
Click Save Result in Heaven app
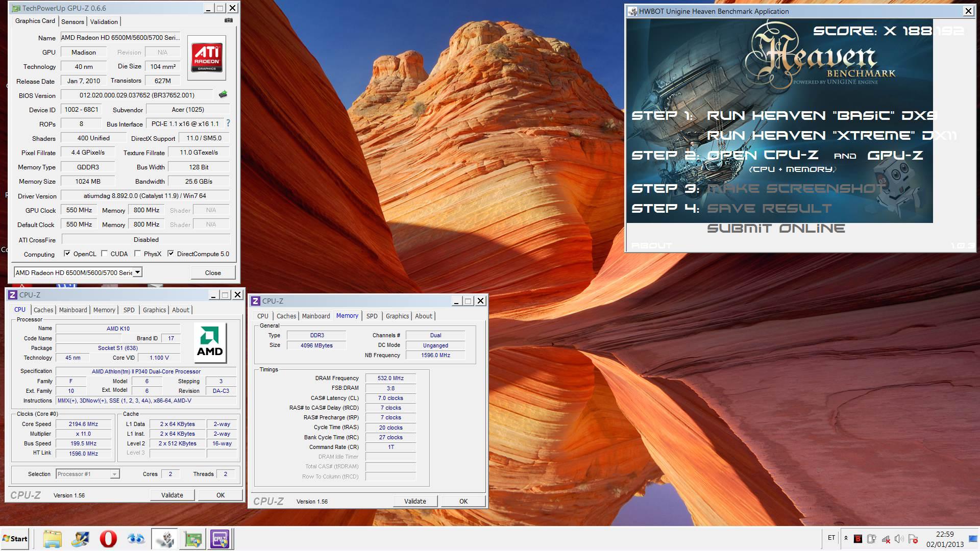pyautogui.click(x=769, y=209)
